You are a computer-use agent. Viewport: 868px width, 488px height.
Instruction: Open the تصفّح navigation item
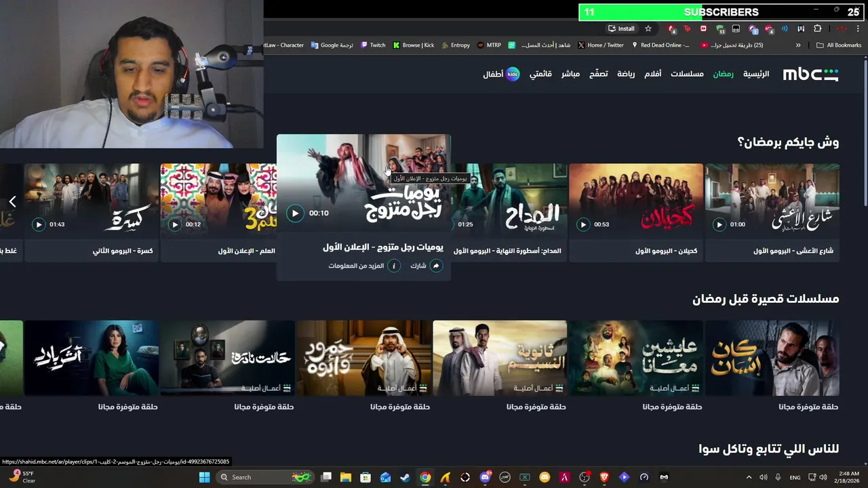(x=598, y=74)
